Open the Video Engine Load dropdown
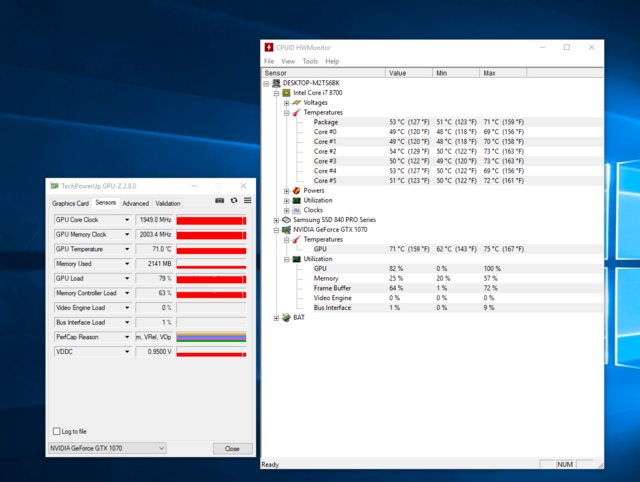This screenshot has height=482, width=640. 127,308
